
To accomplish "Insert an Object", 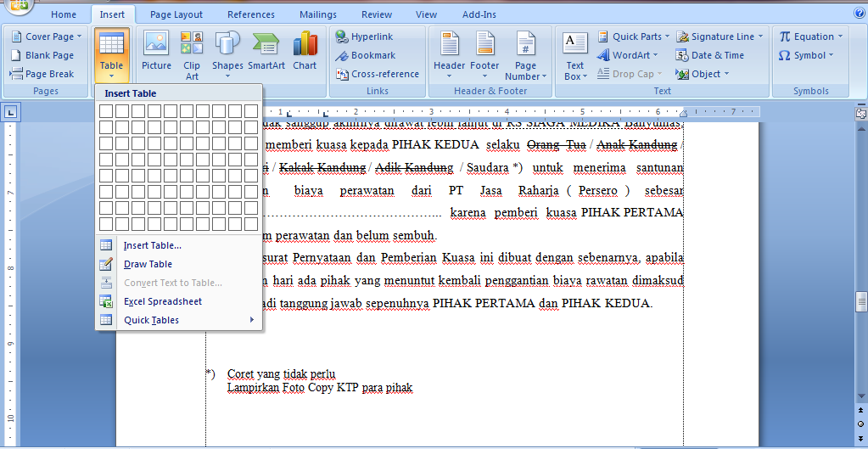I will coord(703,74).
